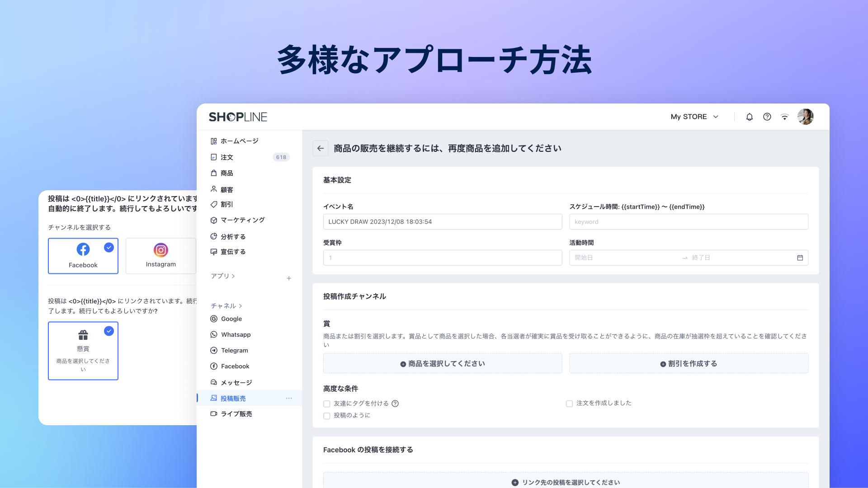Check the 投稿のように option

pyautogui.click(x=327, y=416)
